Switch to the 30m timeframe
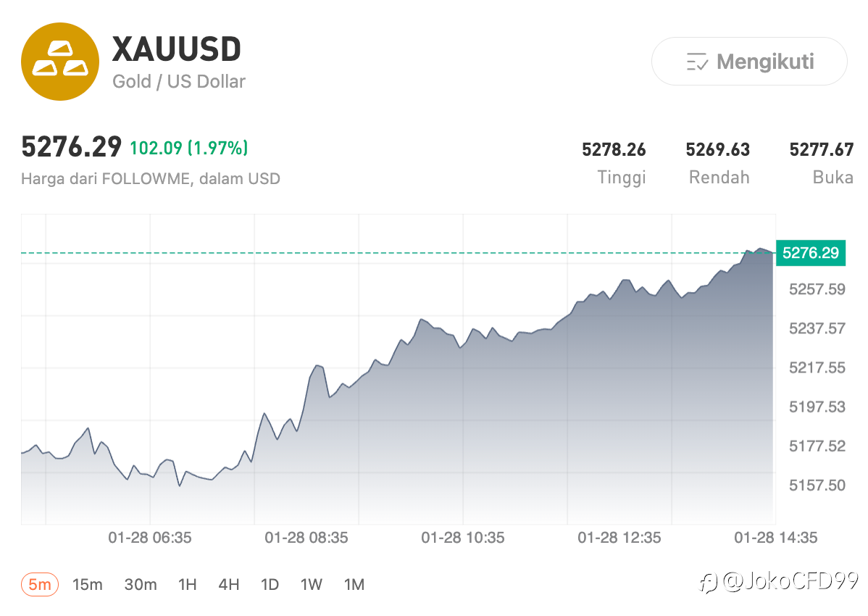This screenshot has height=616, width=868. 141,584
